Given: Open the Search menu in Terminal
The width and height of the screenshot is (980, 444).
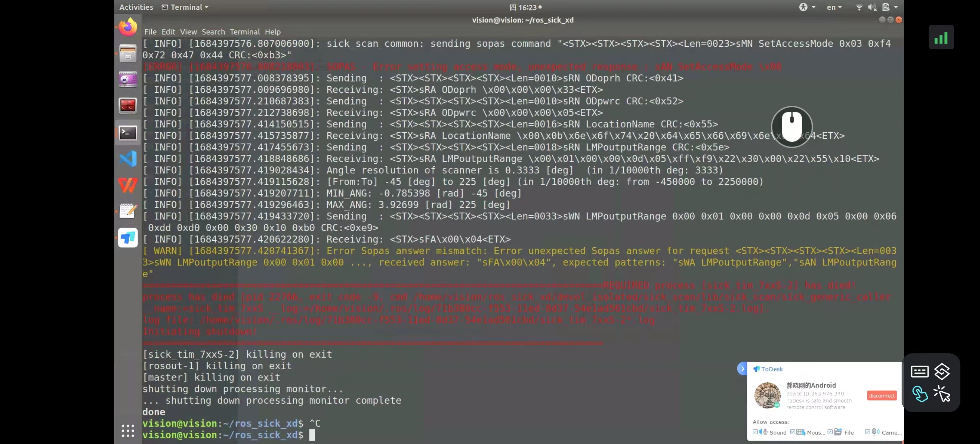Looking at the screenshot, I should point(213,32).
